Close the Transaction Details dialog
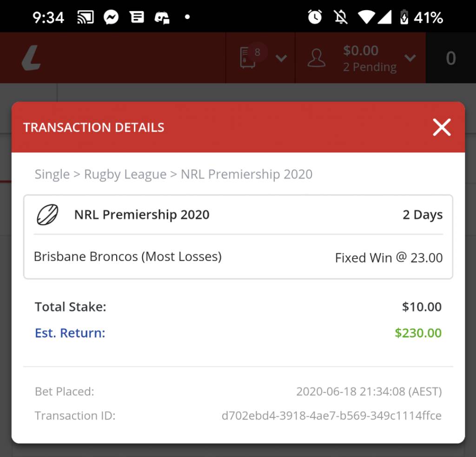This screenshot has height=457, width=476. pyautogui.click(x=442, y=127)
